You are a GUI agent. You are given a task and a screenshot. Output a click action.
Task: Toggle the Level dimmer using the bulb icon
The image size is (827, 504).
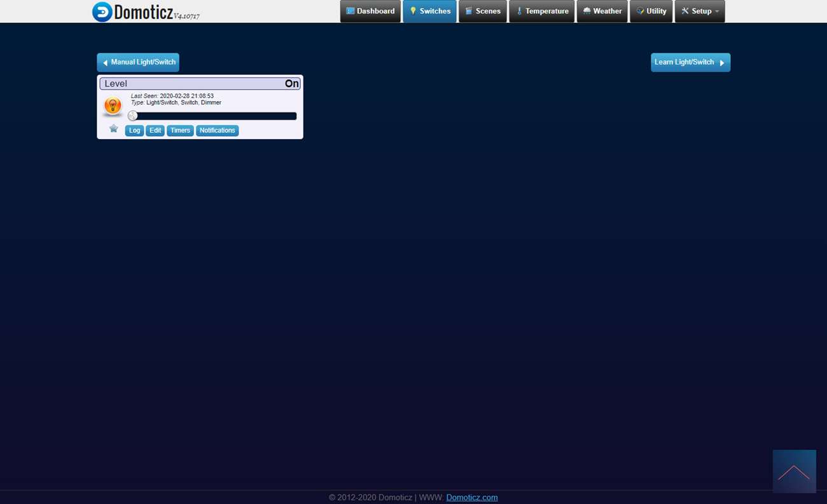(113, 106)
